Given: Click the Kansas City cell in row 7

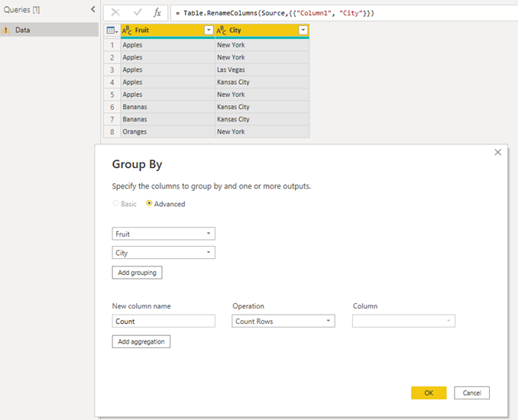Looking at the screenshot, I should point(262,119).
